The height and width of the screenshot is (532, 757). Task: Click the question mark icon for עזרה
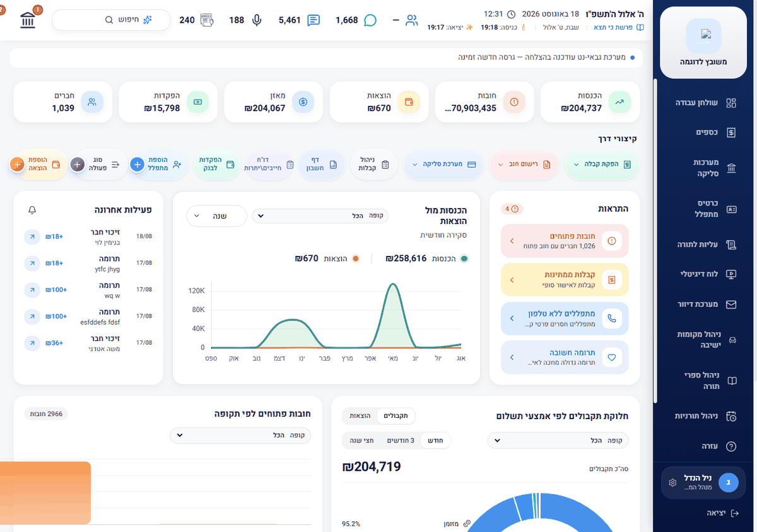731,446
